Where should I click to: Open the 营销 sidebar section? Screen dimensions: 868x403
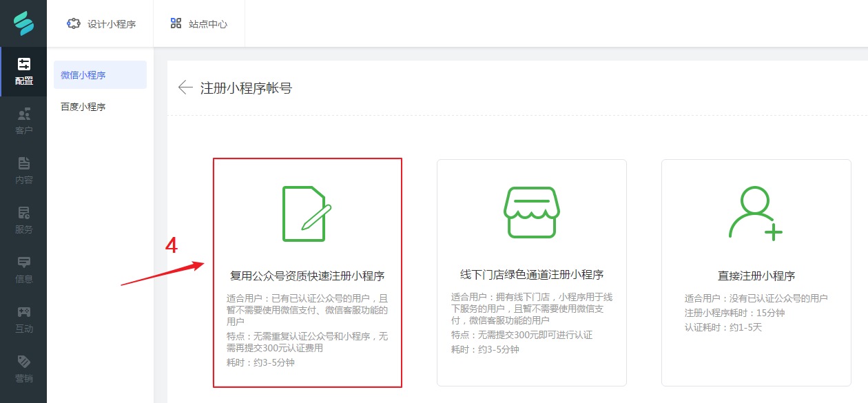tap(23, 369)
